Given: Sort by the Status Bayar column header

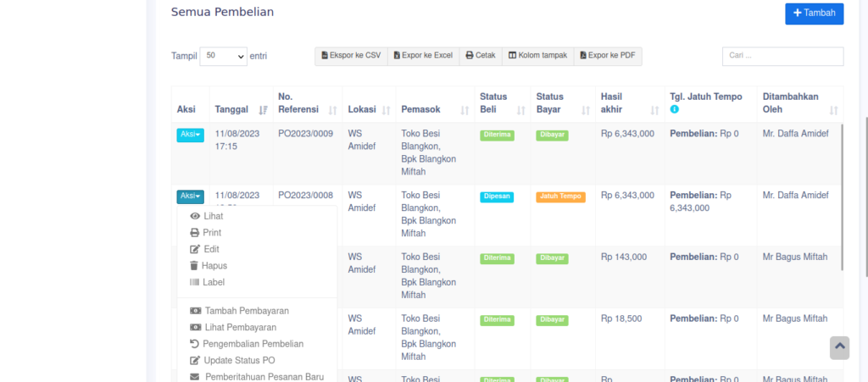Looking at the screenshot, I should pyautogui.click(x=585, y=110).
